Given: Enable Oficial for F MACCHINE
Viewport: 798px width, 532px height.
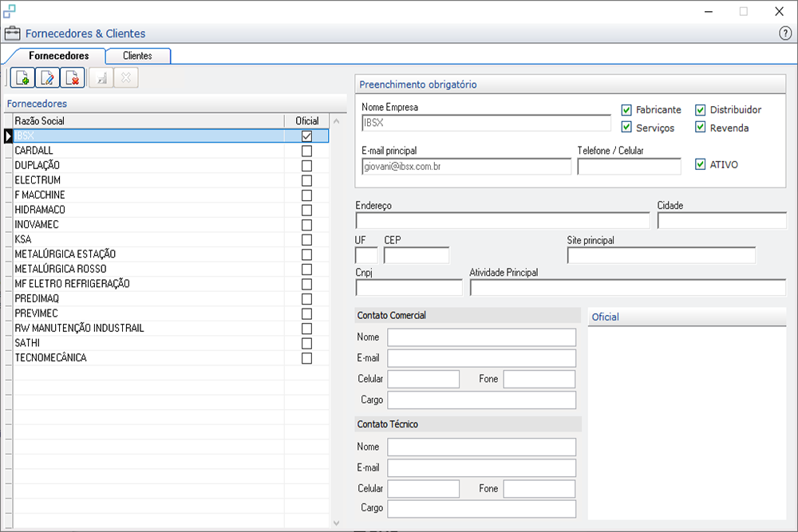Looking at the screenshot, I should click(307, 195).
